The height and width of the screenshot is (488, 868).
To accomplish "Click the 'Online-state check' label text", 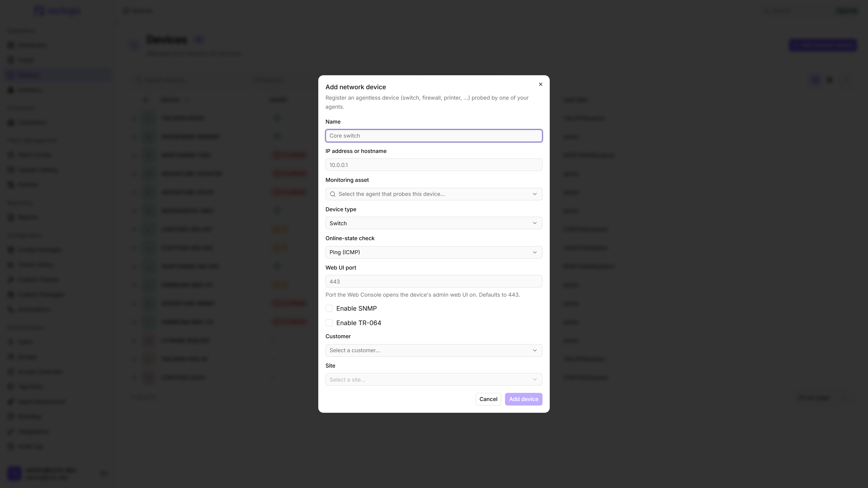I will pyautogui.click(x=350, y=238).
